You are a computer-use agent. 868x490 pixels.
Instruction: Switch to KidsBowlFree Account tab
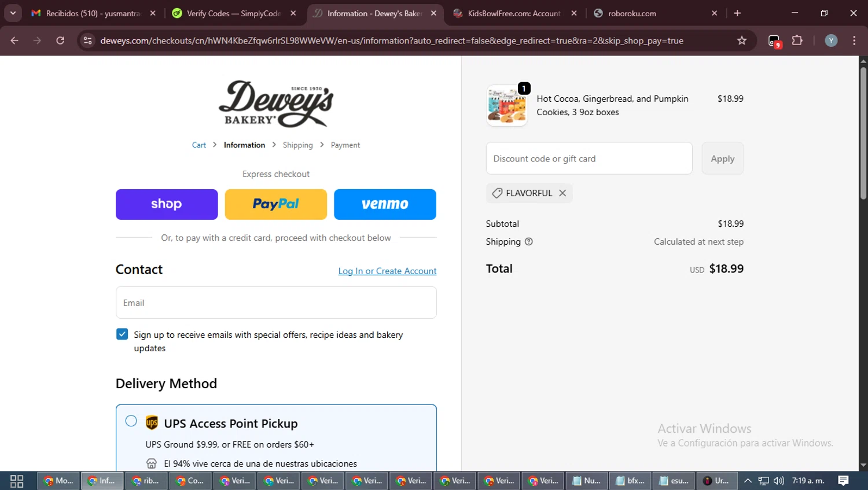click(514, 13)
